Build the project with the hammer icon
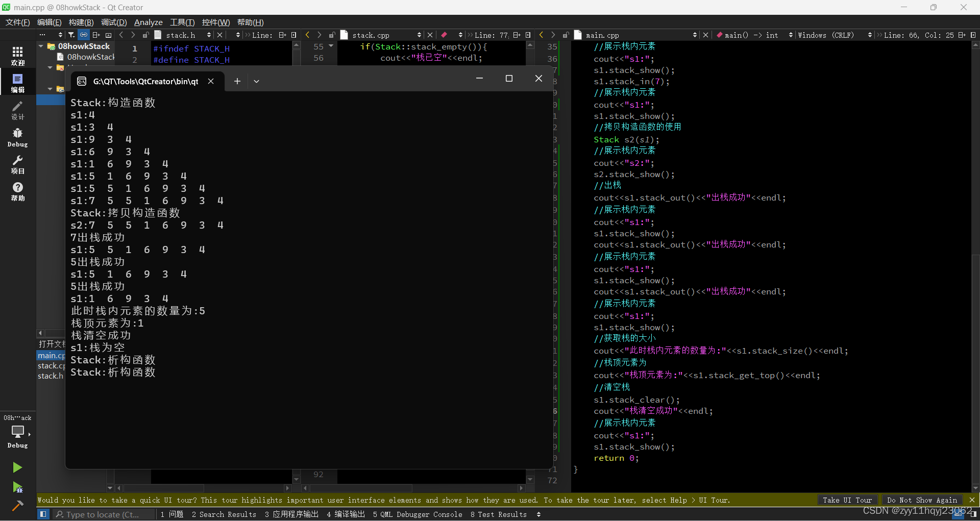 17,506
